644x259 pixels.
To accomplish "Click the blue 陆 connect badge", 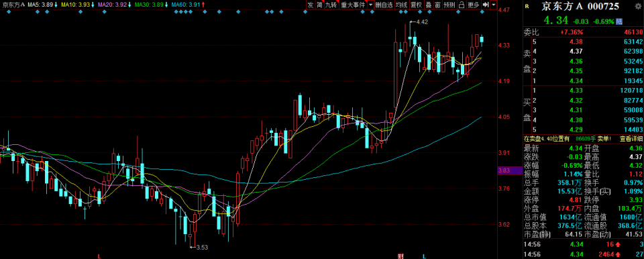I will (x=619, y=21).
